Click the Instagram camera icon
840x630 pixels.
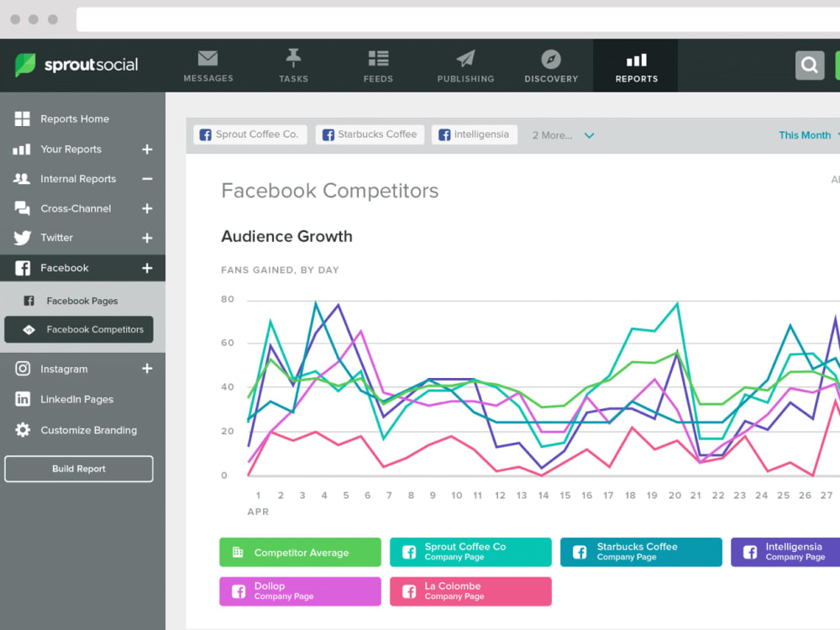pos(23,369)
